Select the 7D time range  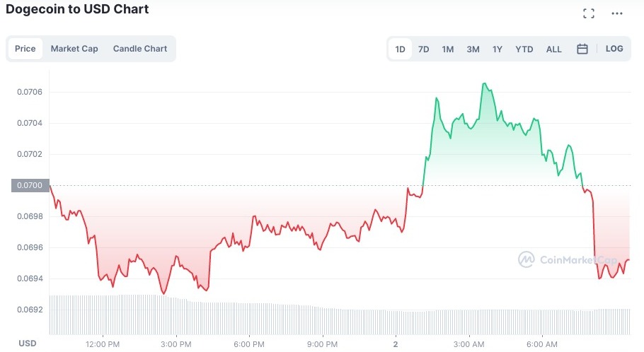pyautogui.click(x=424, y=49)
